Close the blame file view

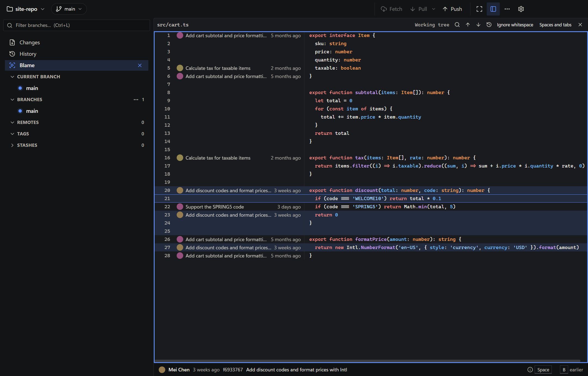click(580, 25)
